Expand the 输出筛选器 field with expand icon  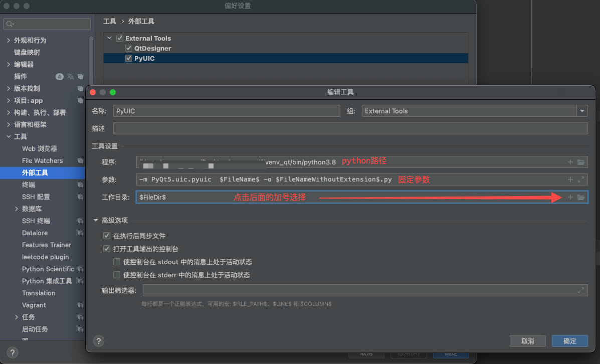click(x=581, y=290)
